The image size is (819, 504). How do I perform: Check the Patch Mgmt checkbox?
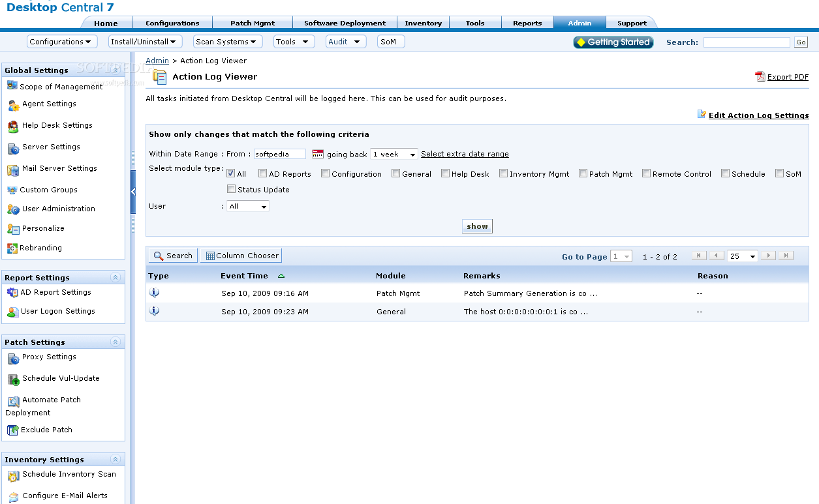click(x=583, y=173)
